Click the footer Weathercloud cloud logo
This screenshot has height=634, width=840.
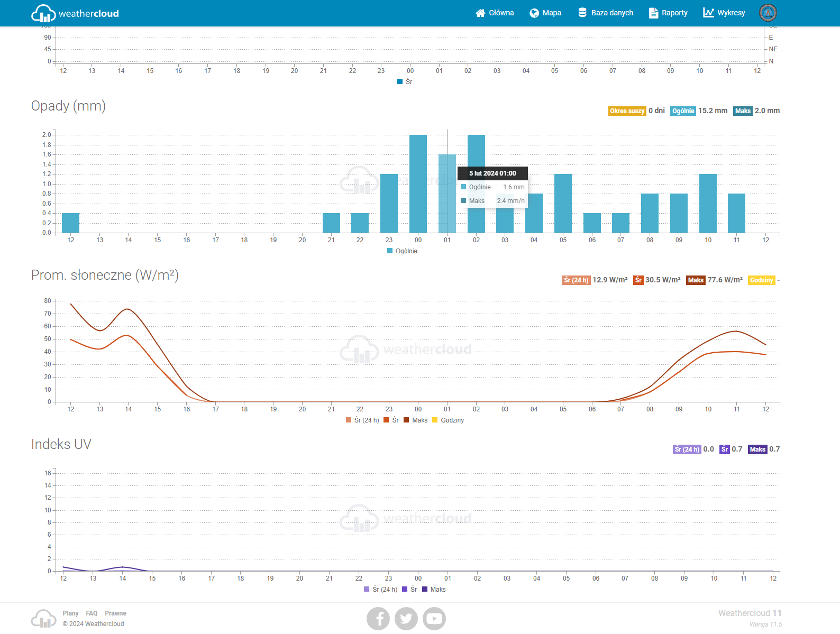point(43,619)
